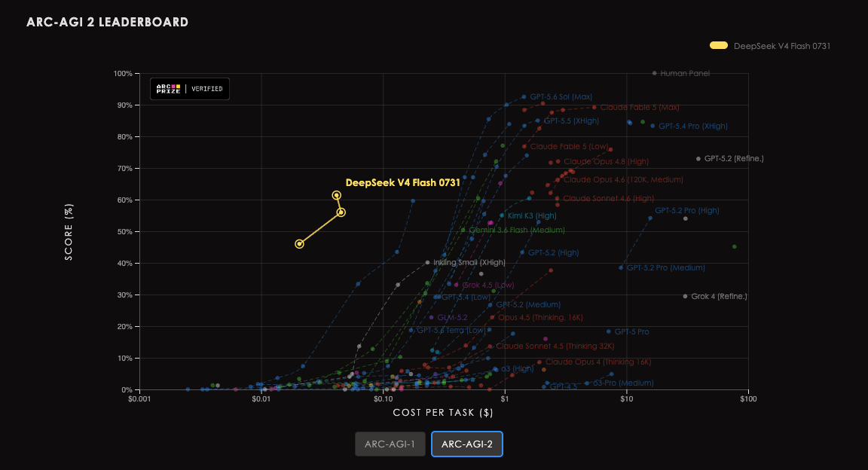
Task: Click the GPT-5.2 (Medium) label
Action: pyautogui.click(x=528, y=305)
